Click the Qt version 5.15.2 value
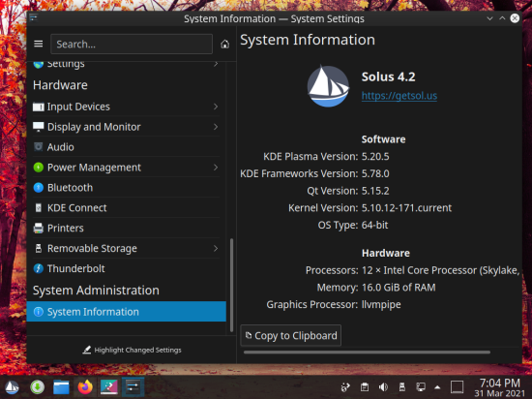This screenshot has height=399, width=532. [375, 191]
